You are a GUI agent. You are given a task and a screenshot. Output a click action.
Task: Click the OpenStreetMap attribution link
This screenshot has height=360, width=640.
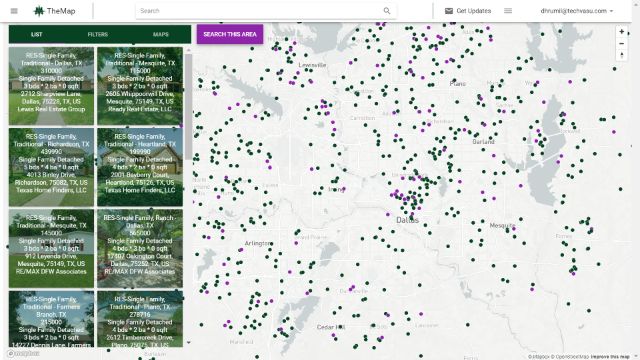click(570, 357)
